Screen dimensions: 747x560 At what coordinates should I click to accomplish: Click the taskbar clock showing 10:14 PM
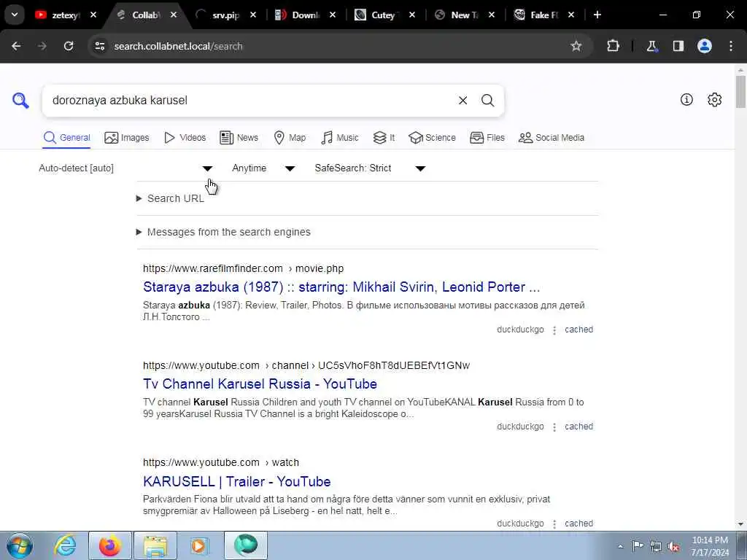click(710, 546)
